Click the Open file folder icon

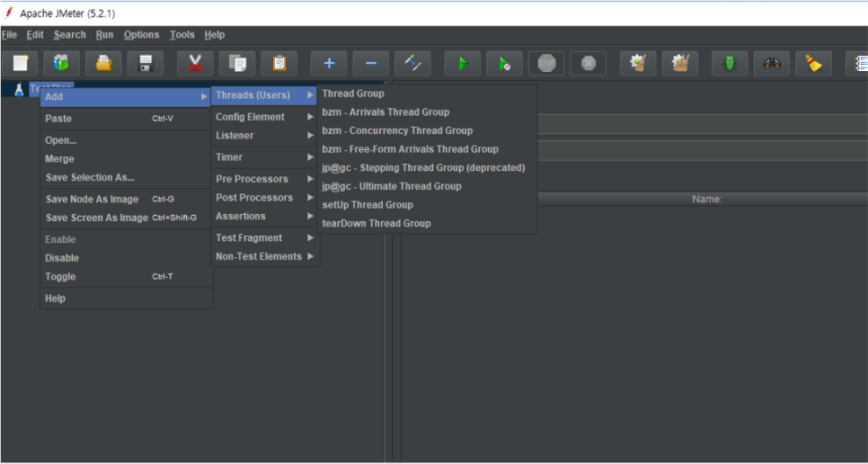click(x=103, y=63)
